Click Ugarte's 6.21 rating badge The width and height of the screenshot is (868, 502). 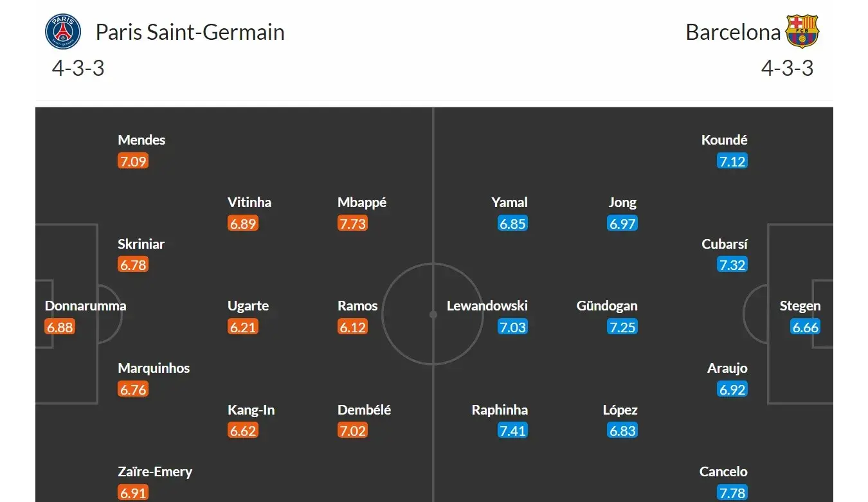pos(243,327)
